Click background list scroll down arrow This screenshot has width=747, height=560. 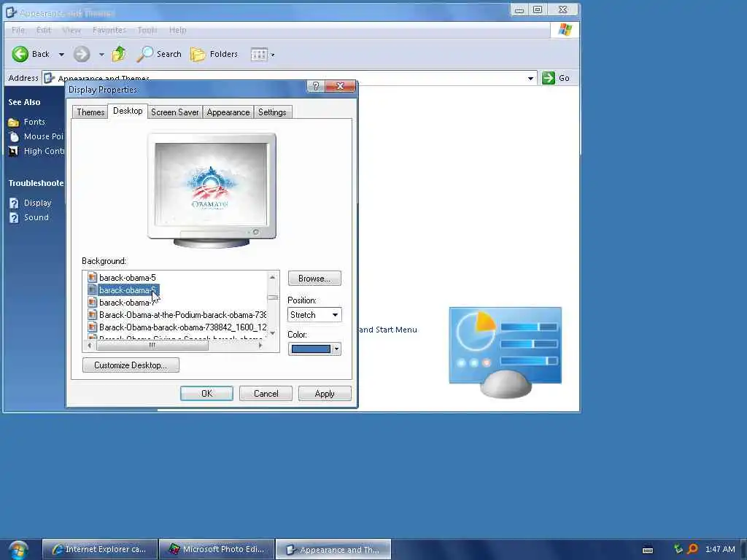click(x=273, y=332)
